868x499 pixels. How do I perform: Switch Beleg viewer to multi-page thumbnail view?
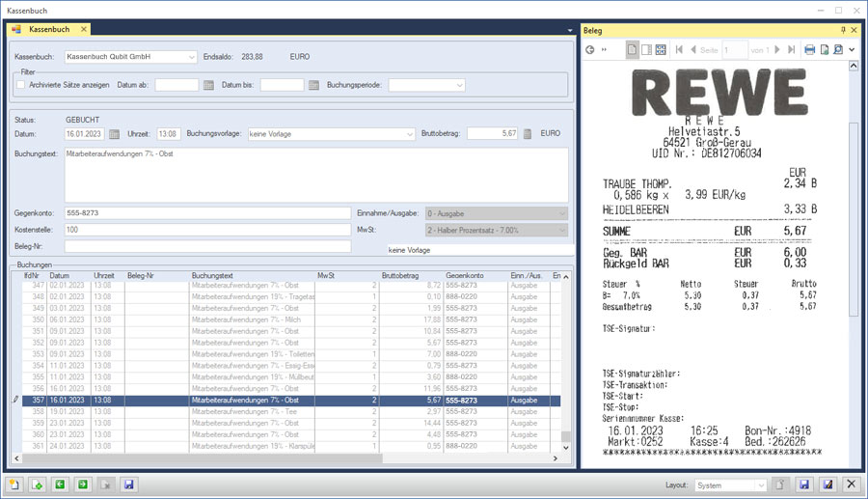661,49
